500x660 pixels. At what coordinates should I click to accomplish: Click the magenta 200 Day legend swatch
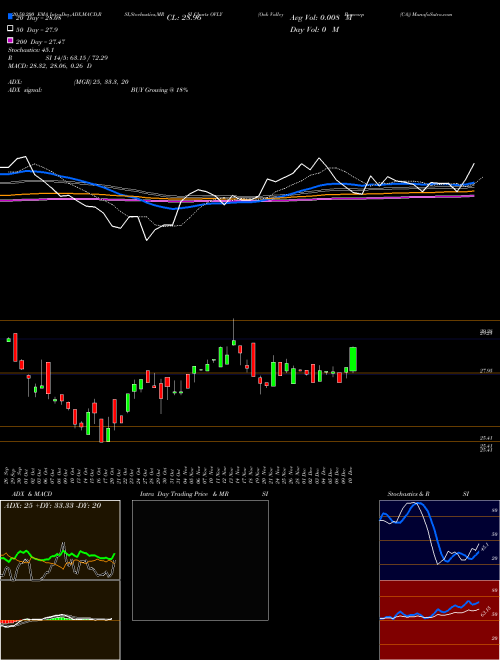click(x=10, y=40)
